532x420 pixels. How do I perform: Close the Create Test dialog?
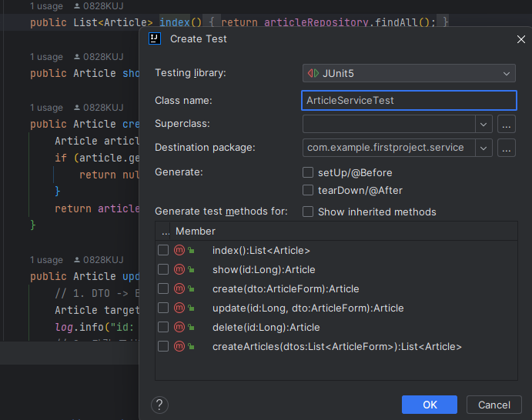point(520,39)
